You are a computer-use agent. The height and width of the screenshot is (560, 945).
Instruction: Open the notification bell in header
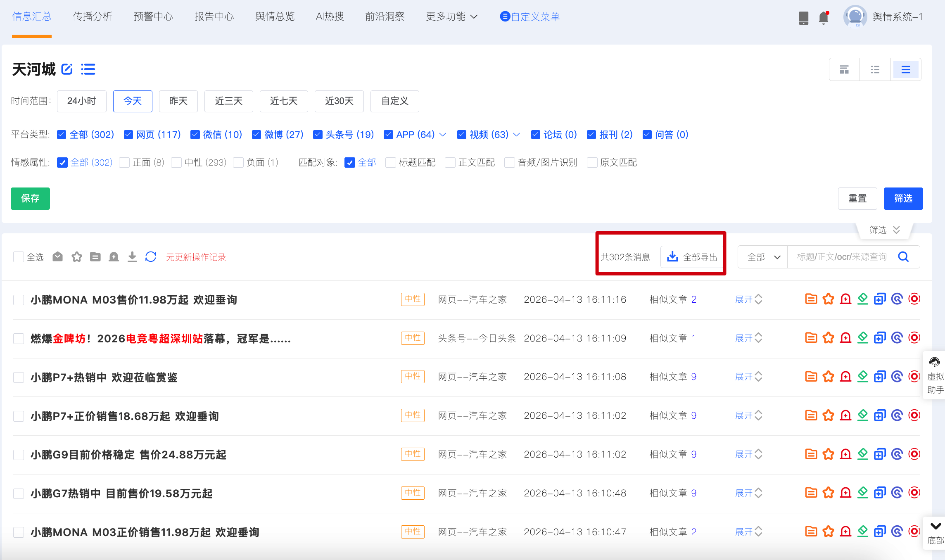(x=824, y=17)
